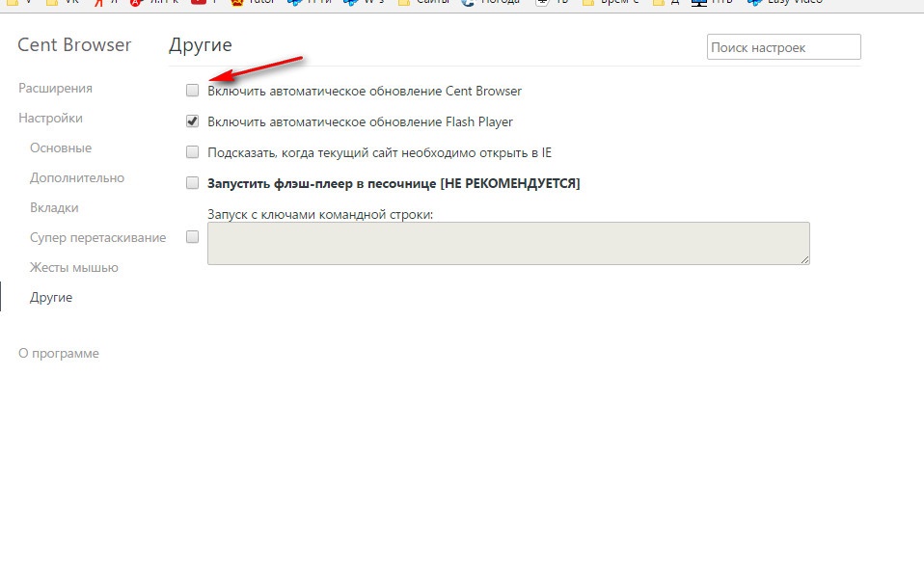Open the Сайты bookmarks folder icon

click(x=404, y=3)
